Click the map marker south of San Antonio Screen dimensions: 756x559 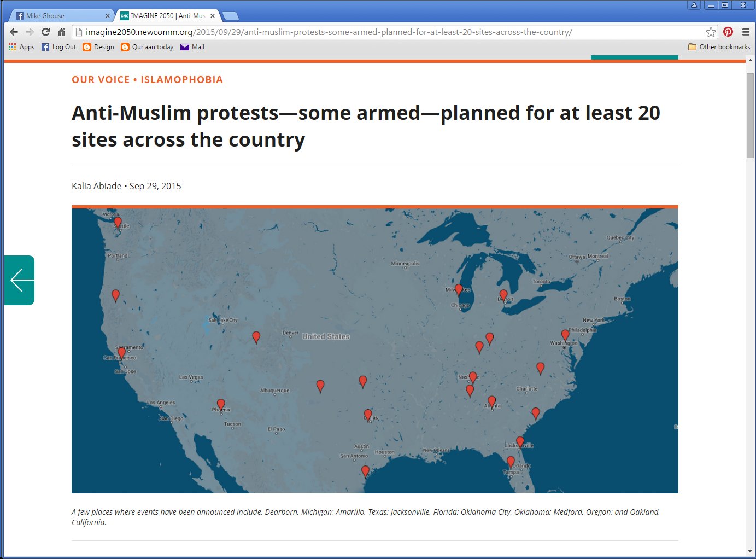pyautogui.click(x=365, y=471)
